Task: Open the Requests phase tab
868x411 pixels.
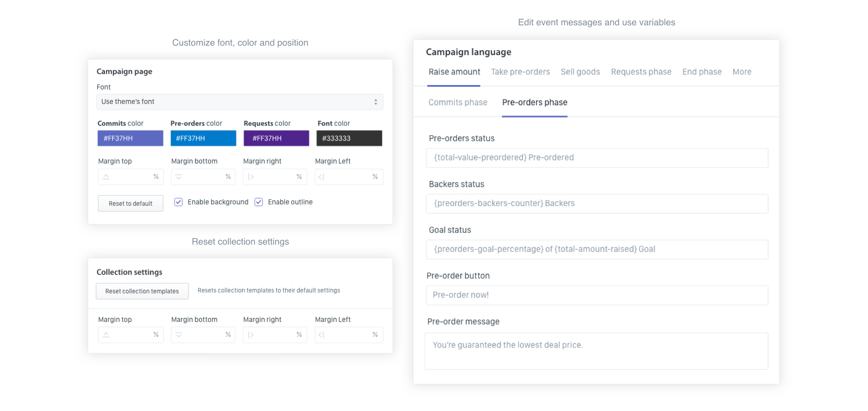Action: pyautogui.click(x=641, y=72)
